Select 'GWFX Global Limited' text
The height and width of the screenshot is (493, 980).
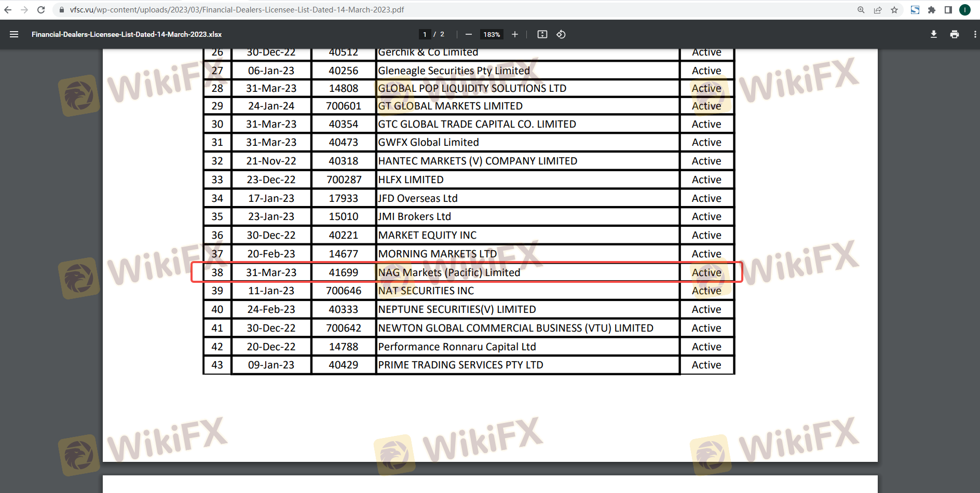click(429, 142)
